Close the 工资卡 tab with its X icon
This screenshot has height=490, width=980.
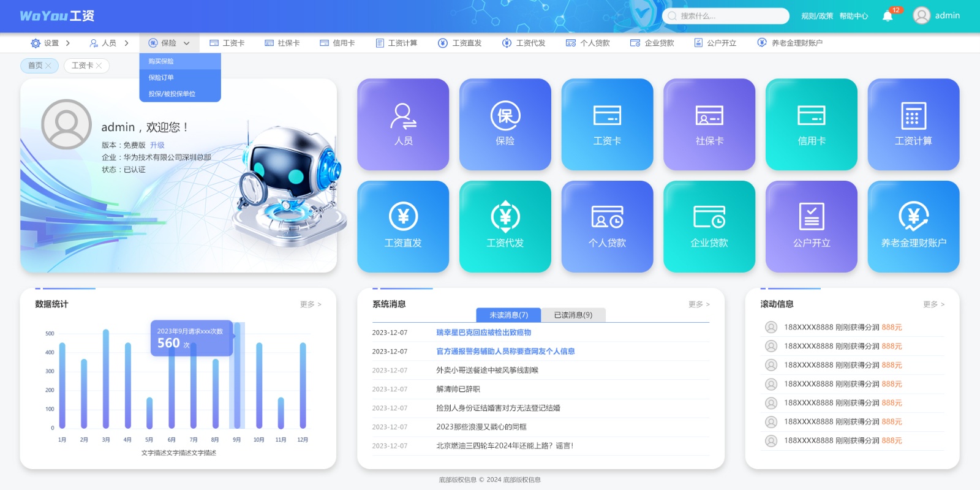[99, 66]
